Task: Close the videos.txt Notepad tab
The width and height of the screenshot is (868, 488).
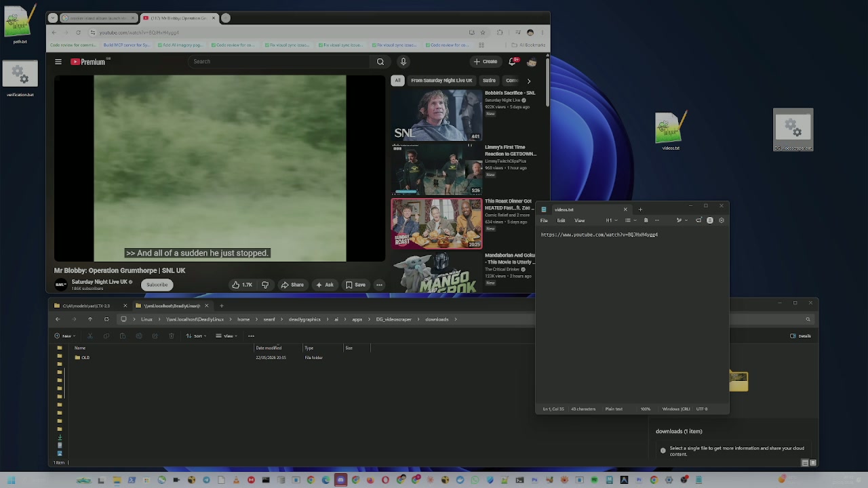Action: (625, 209)
